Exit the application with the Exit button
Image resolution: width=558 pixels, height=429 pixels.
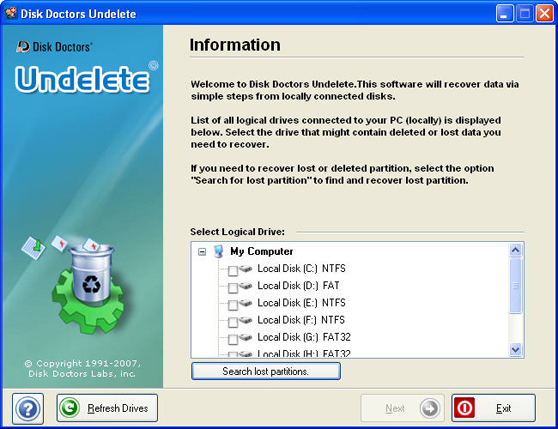click(493, 408)
